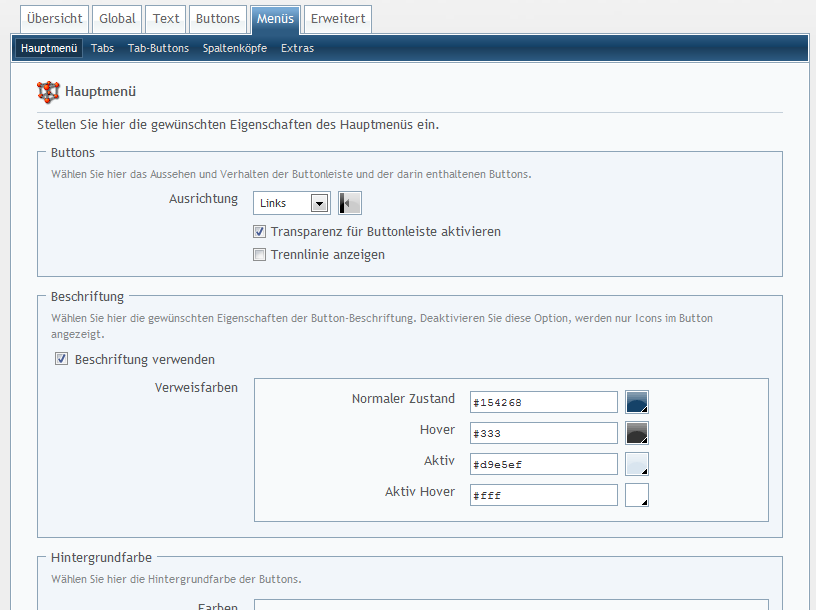Open the Global tab
Screen dimensions: 816x610
[x=117, y=19]
